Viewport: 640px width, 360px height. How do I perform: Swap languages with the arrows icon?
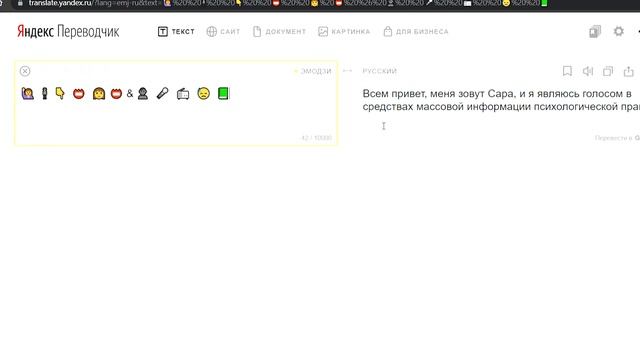(x=347, y=71)
